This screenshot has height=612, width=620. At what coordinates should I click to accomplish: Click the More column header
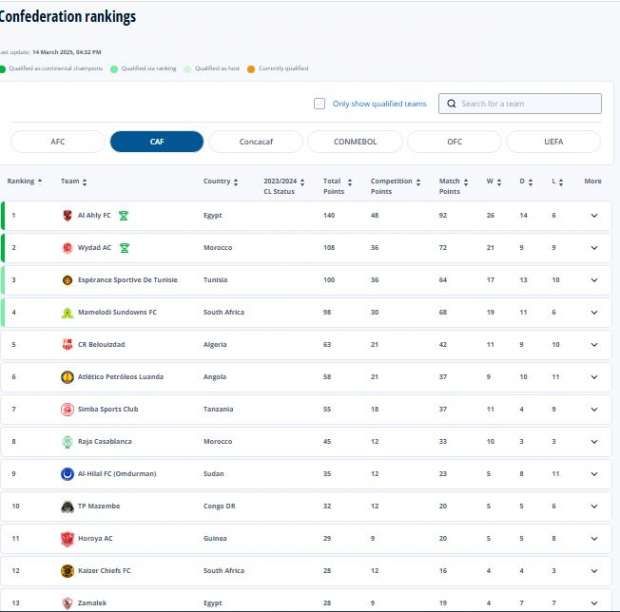point(593,181)
